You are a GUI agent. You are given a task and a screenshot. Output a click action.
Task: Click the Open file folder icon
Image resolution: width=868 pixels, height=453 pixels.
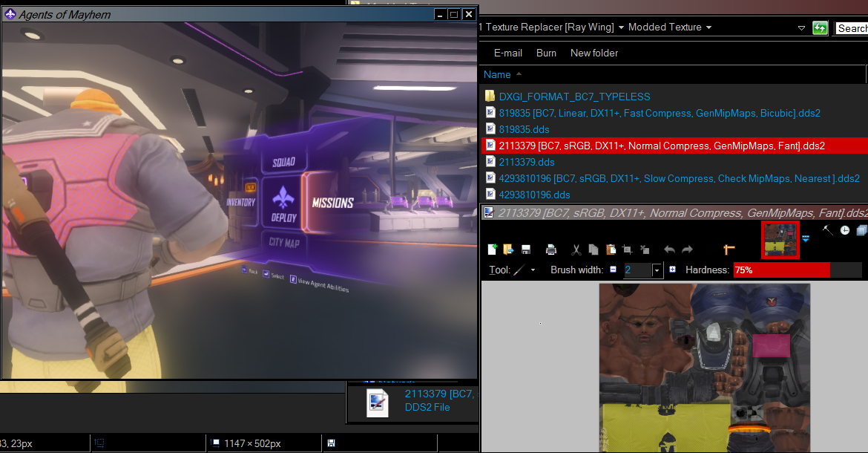(508, 250)
